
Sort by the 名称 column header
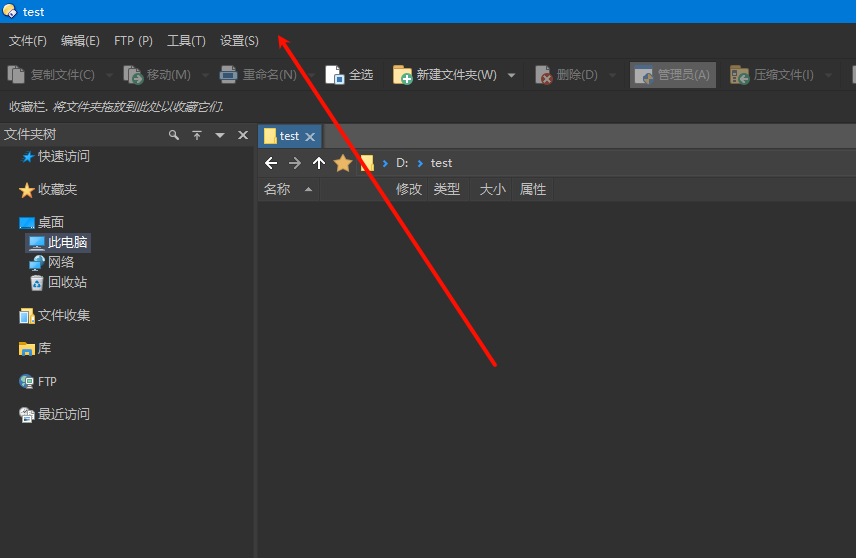[x=288, y=189]
